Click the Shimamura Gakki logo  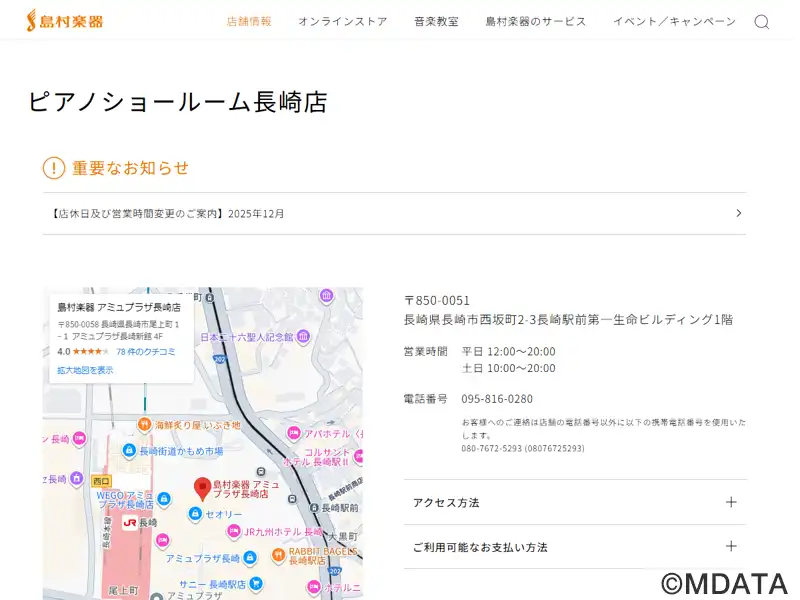click(x=64, y=21)
